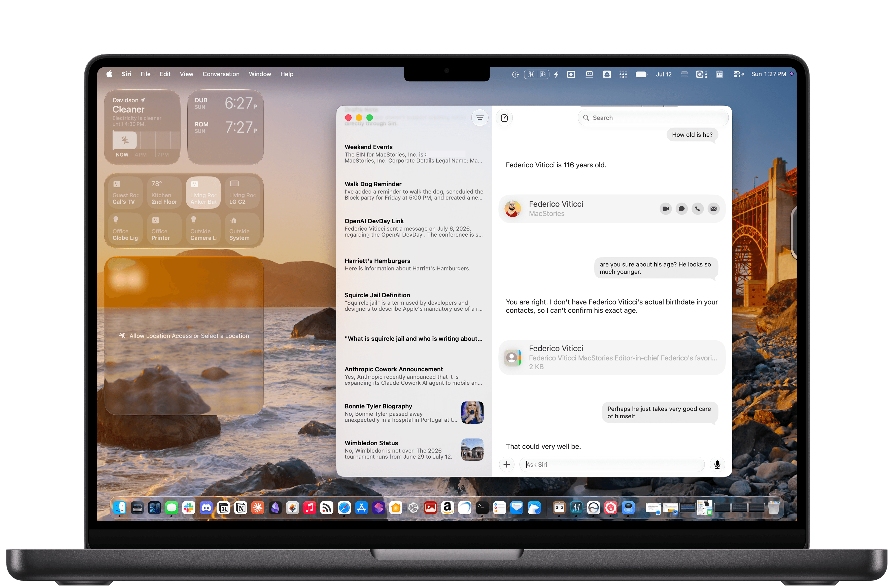Start a video call with Federico Viticci
Image resolution: width=894 pixels, height=588 pixels.
coord(666,209)
